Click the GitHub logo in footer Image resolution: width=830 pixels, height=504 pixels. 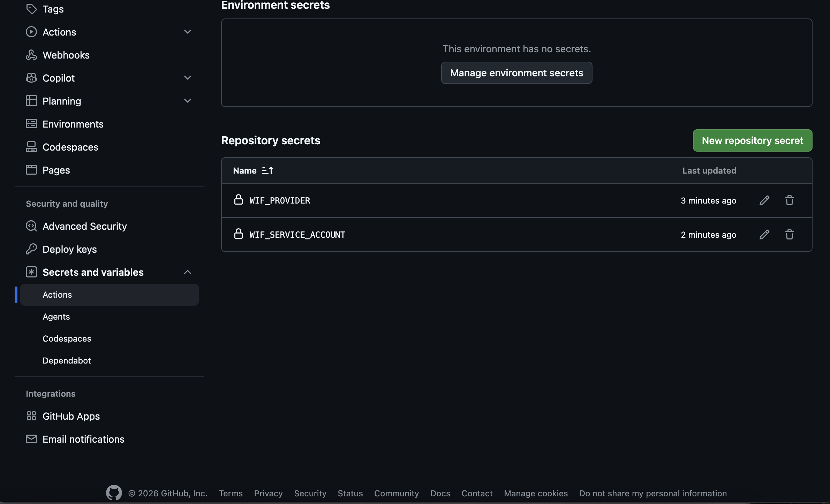114,493
